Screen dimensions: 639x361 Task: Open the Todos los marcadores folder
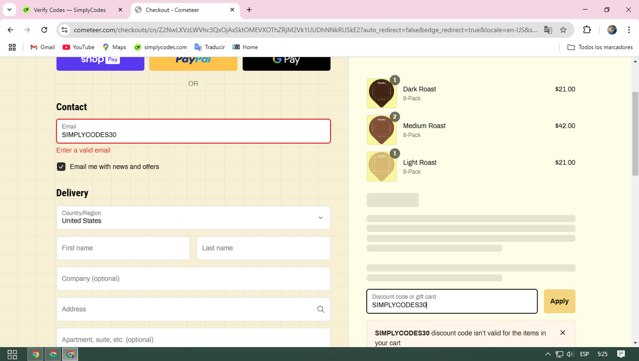click(x=600, y=47)
